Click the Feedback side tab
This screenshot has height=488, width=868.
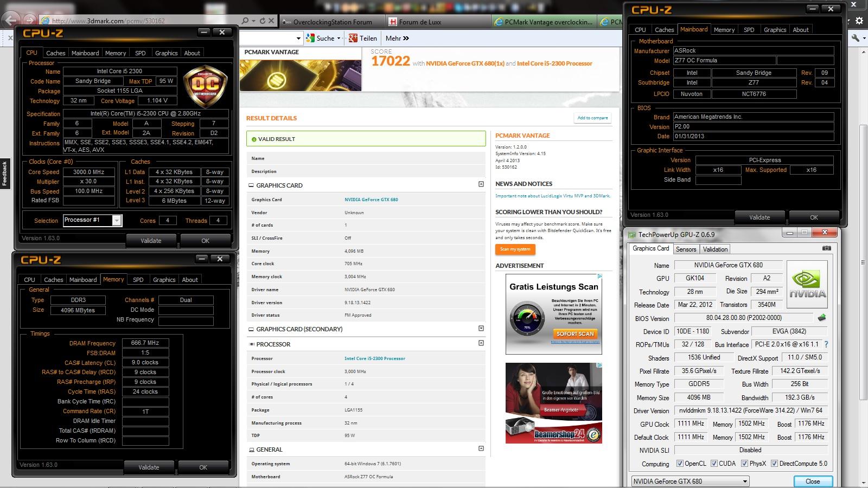[4, 174]
